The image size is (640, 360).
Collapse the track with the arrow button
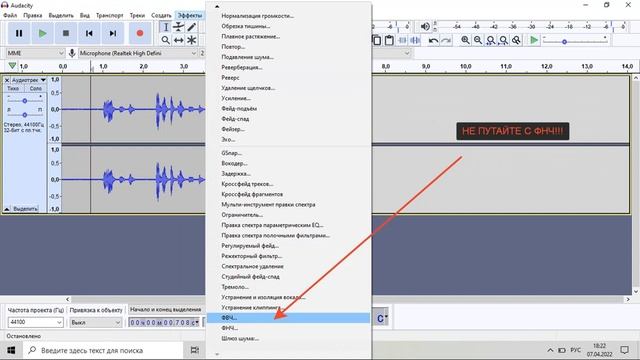pyautogui.click(x=7, y=209)
